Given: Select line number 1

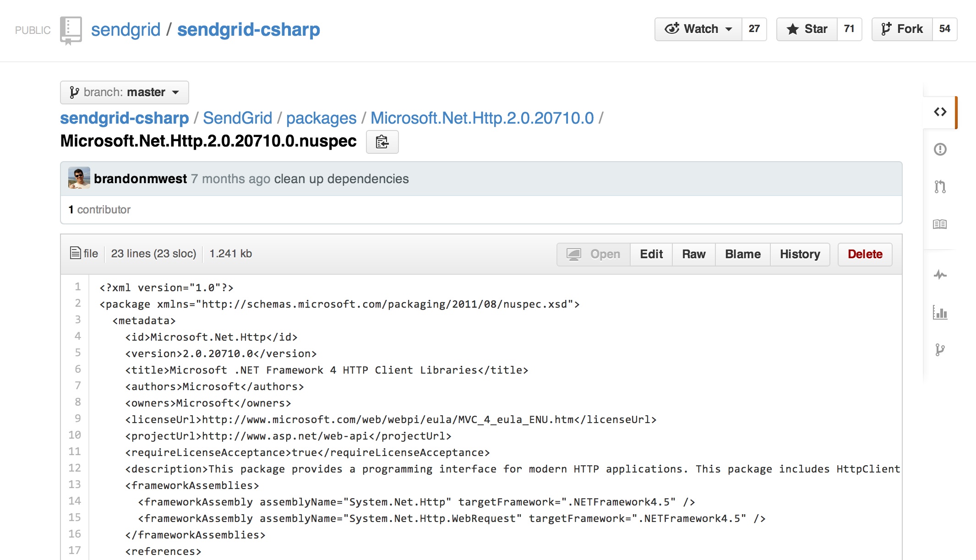Looking at the screenshot, I should [x=78, y=287].
